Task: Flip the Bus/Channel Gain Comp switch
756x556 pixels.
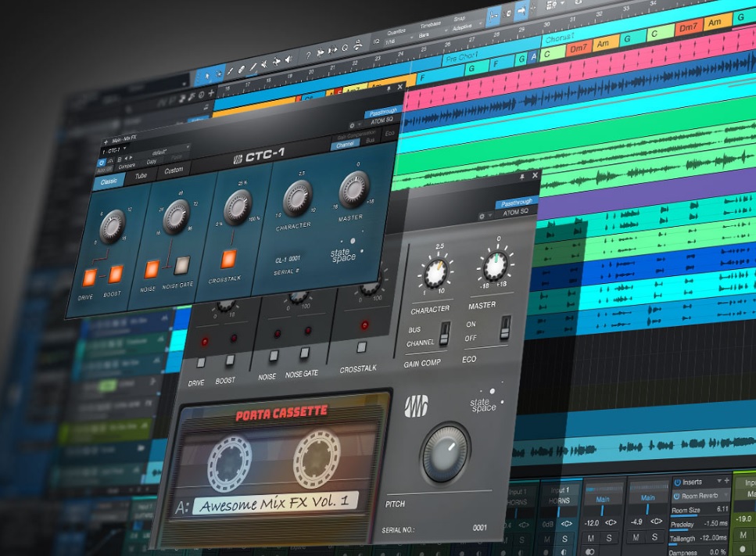Action: coord(445,334)
